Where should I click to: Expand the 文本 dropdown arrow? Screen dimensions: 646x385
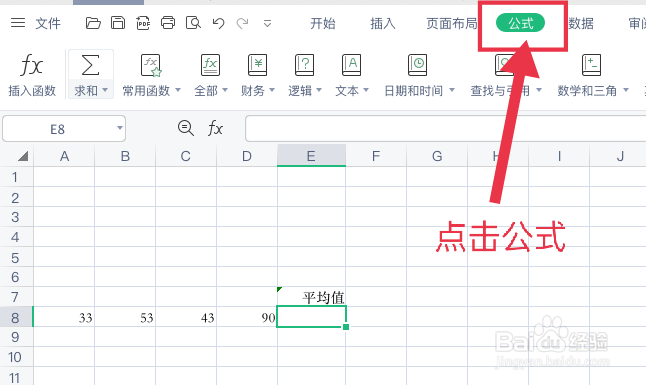(x=366, y=90)
